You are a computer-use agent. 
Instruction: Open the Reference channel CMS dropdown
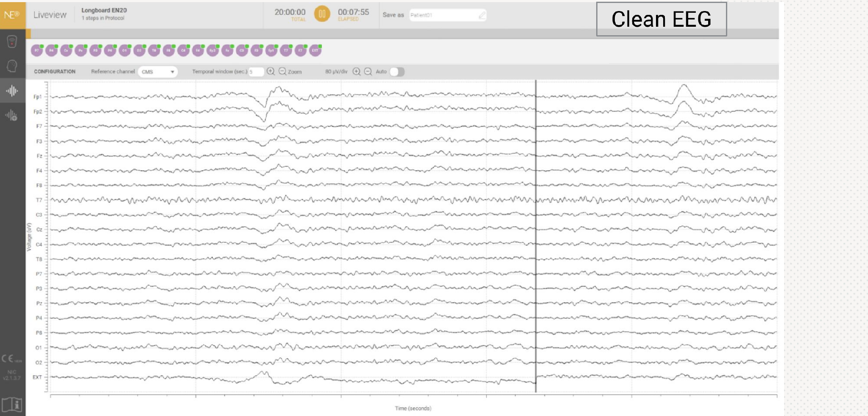coord(158,72)
